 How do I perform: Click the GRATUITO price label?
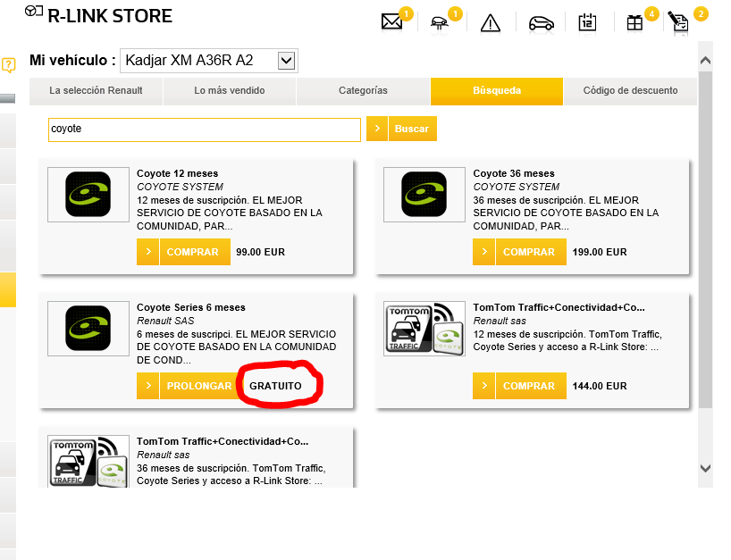point(275,386)
